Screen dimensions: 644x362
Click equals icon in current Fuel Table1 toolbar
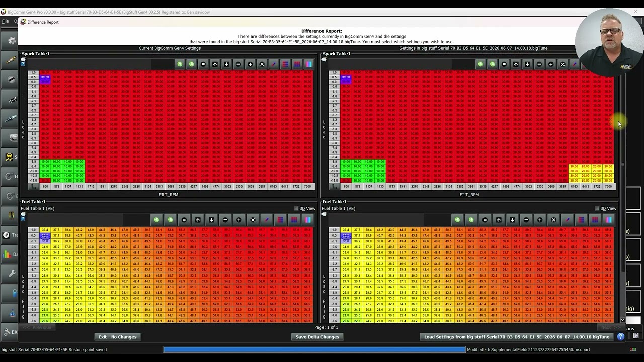pyautogui.click(x=184, y=220)
